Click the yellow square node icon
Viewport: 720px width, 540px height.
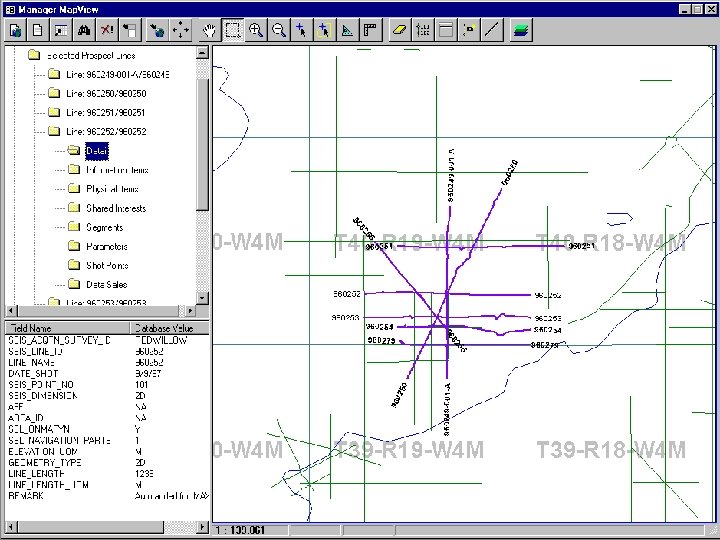(x=469, y=30)
